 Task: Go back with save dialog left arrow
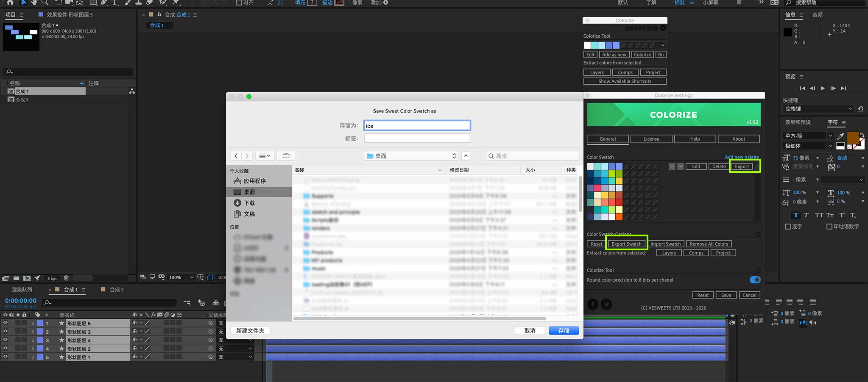[236, 155]
